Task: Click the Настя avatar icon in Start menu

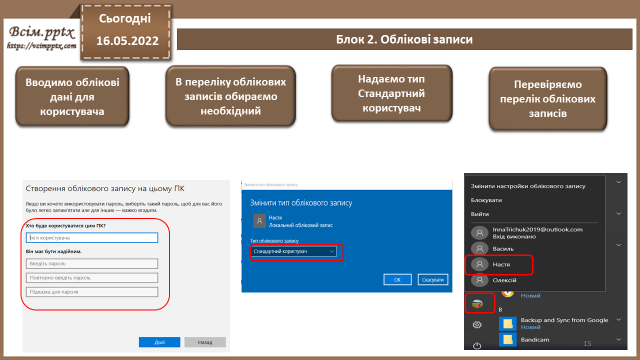Action: pyautogui.click(x=480, y=264)
